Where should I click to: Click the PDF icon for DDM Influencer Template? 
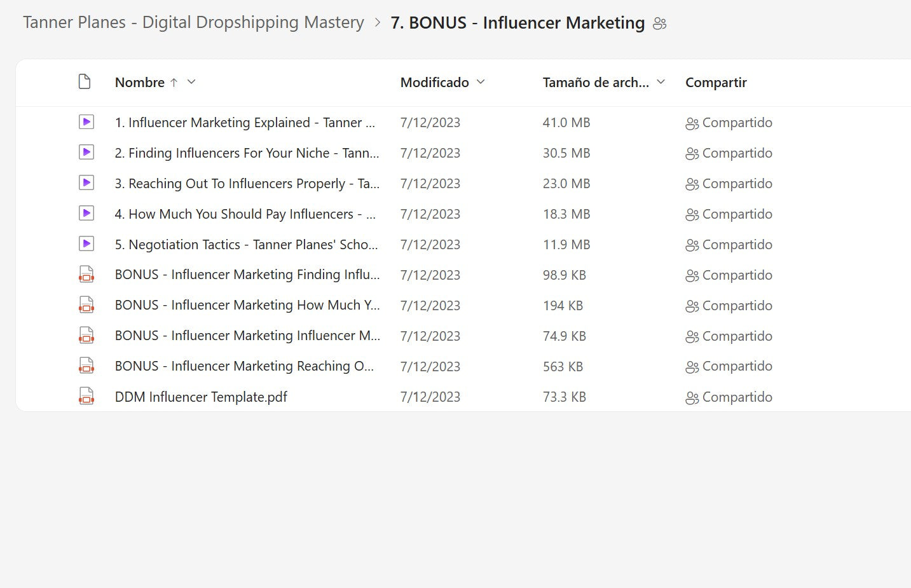click(x=86, y=397)
